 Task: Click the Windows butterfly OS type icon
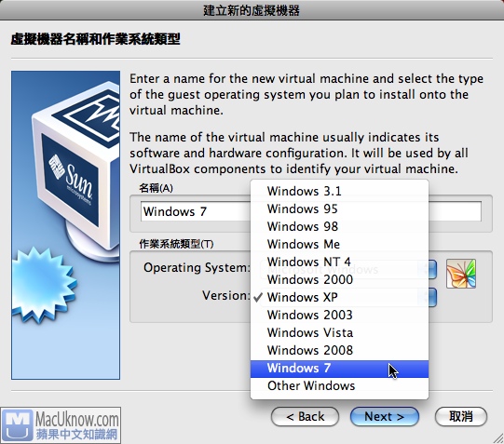(x=461, y=274)
